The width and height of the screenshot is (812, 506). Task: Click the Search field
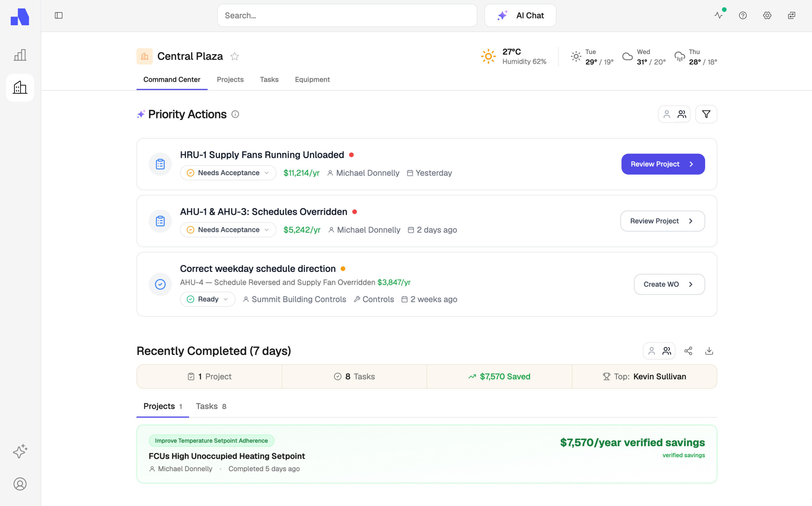point(347,16)
